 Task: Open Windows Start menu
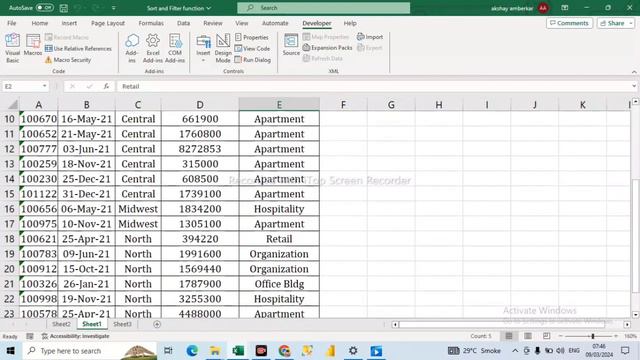[x=11, y=351]
